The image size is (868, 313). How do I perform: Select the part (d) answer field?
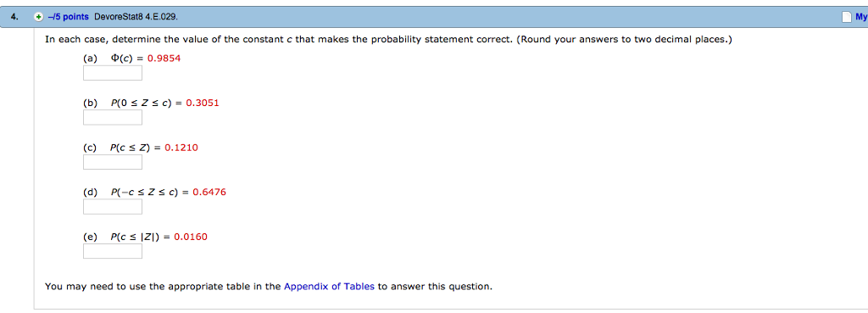[113, 207]
